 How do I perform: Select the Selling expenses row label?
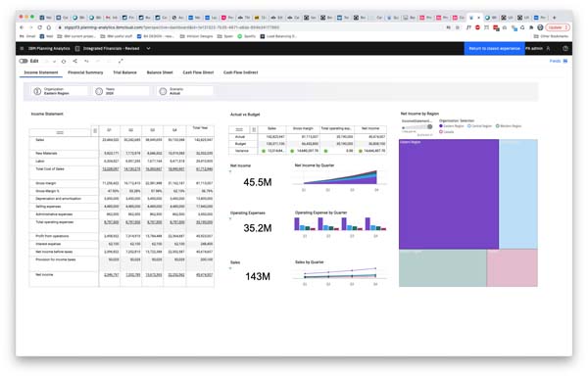click(x=48, y=207)
